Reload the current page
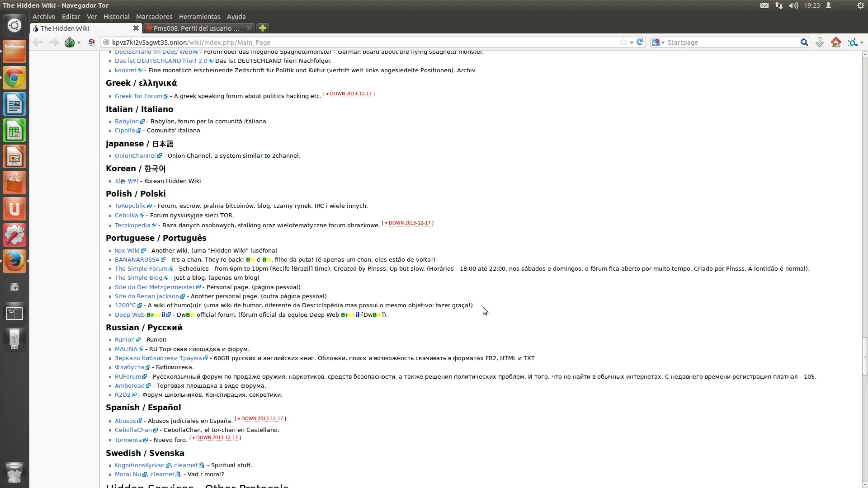Image resolution: width=868 pixels, height=488 pixels. (x=640, y=42)
